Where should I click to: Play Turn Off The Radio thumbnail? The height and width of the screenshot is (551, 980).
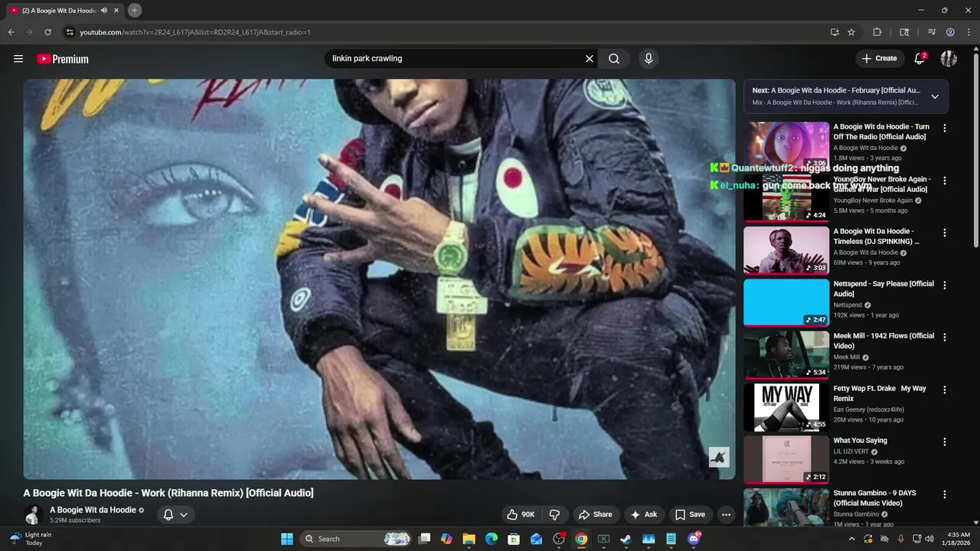click(x=786, y=145)
